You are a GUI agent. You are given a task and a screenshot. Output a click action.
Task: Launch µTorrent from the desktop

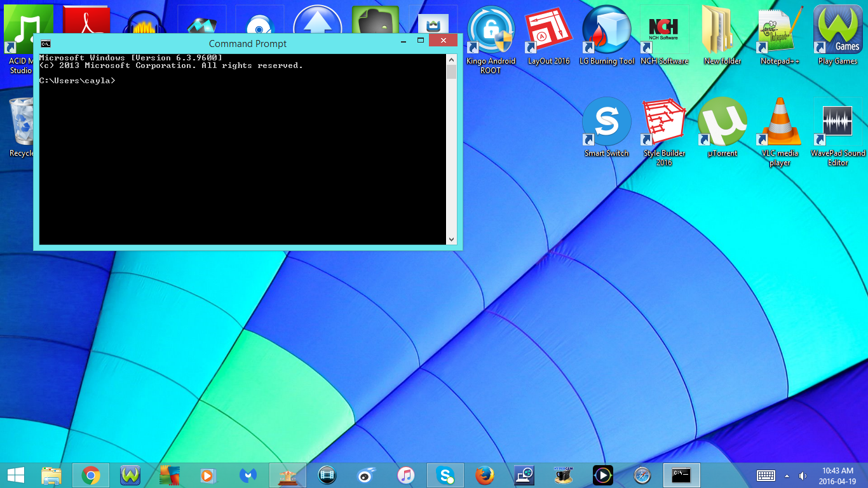point(722,127)
